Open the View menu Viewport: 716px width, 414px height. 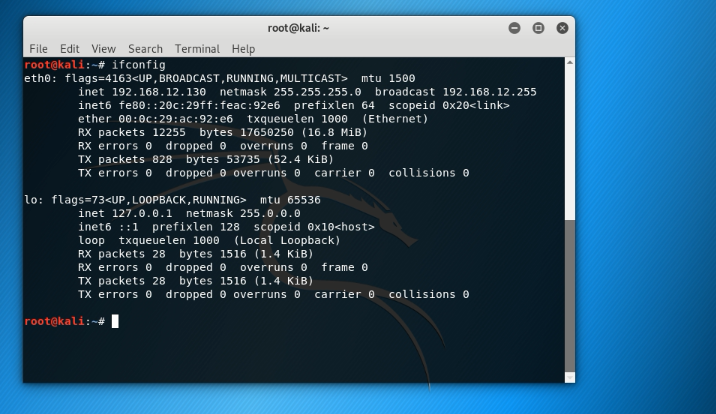coord(103,49)
